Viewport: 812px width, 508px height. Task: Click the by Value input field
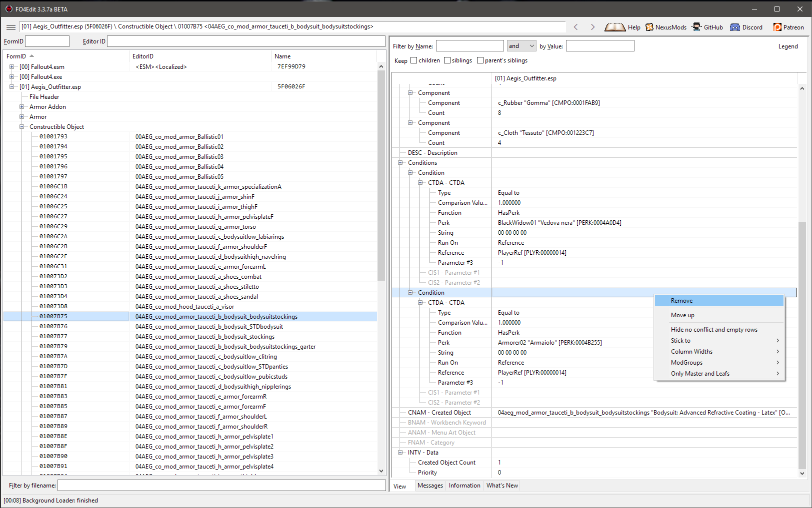pyautogui.click(x=600, y=46)
